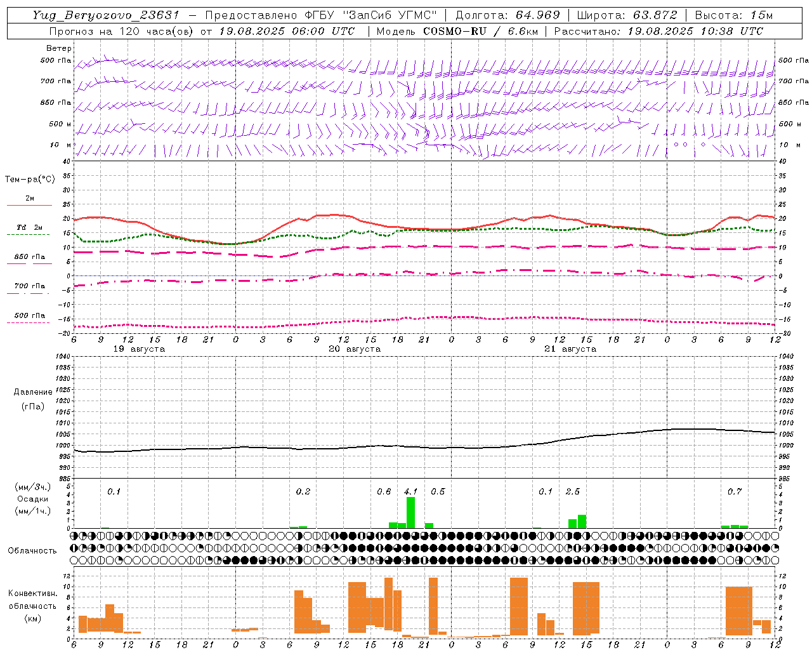Click the date label 19 августа
The image size is (812, 650).
point(139,349)
